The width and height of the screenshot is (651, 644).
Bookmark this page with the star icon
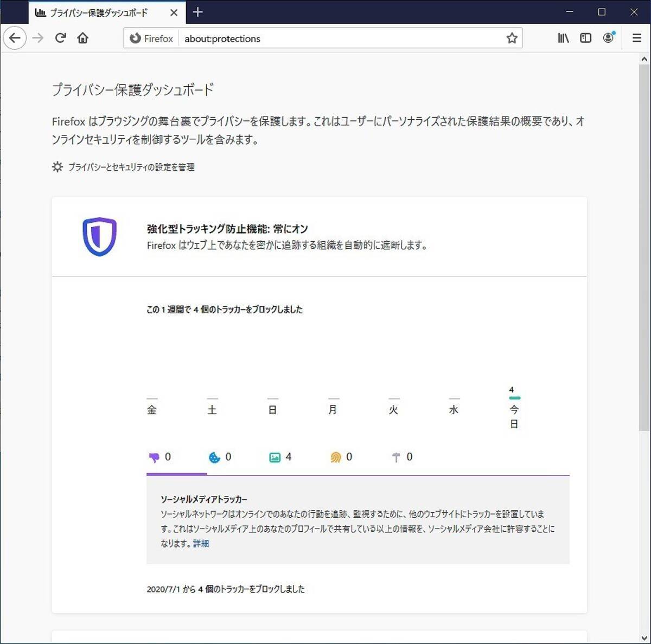click(512, 38)
